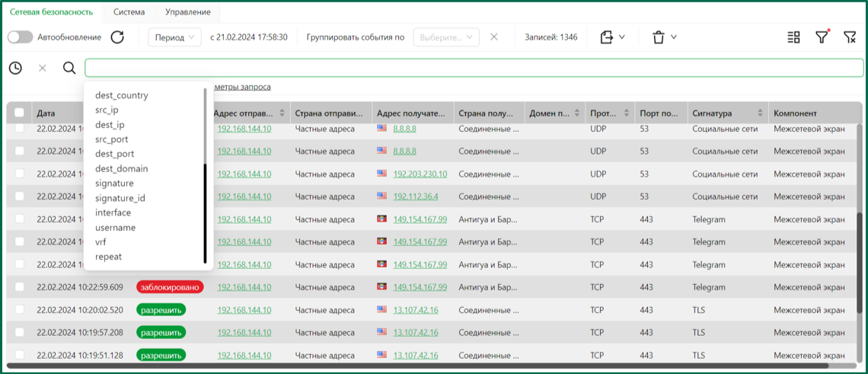Click the 192.203.230.10 destination address link
The image size is (868, 374).
point(420,174)
